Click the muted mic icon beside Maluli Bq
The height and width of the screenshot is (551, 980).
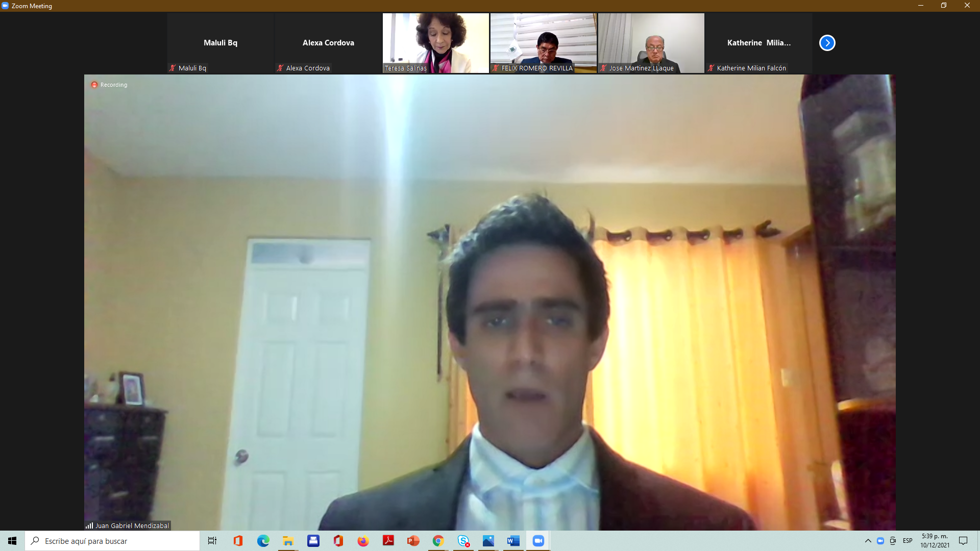click(173, 68)
